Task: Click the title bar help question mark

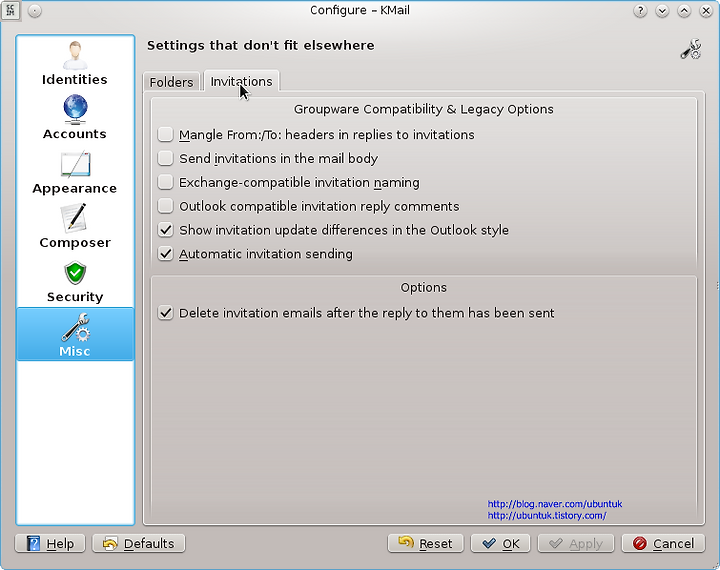Action: (x=640, y=11)
